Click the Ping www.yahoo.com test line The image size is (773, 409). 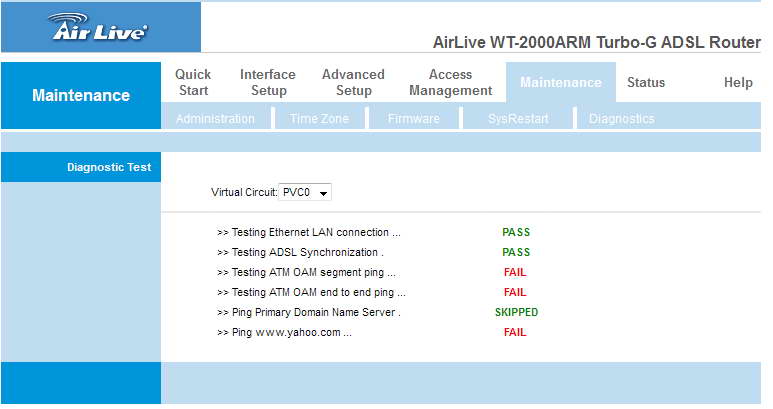pos(284,332)
